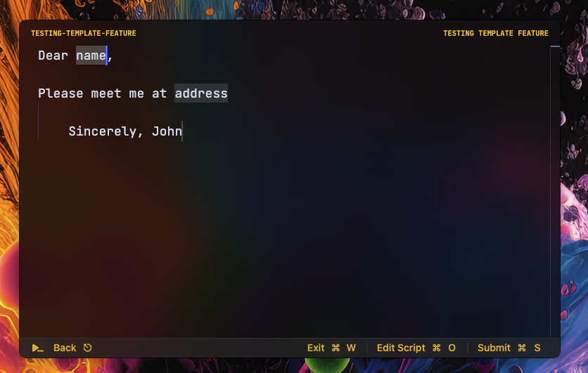Submit the filled template
The height and width of the screenshot is (373, 588).
[494, 348]
